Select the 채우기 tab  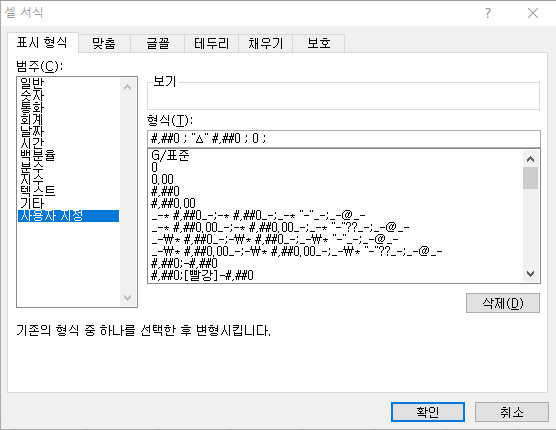click(x=266, y=43)
